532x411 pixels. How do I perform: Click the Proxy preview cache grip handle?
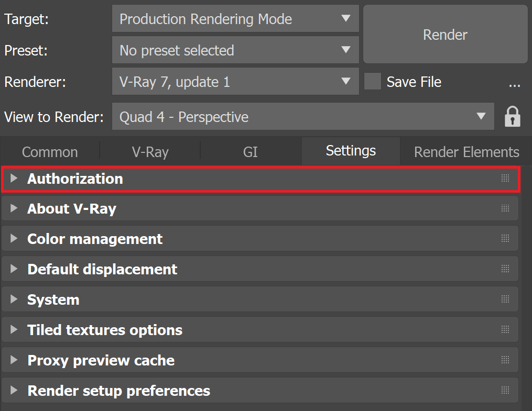(505, 360)
